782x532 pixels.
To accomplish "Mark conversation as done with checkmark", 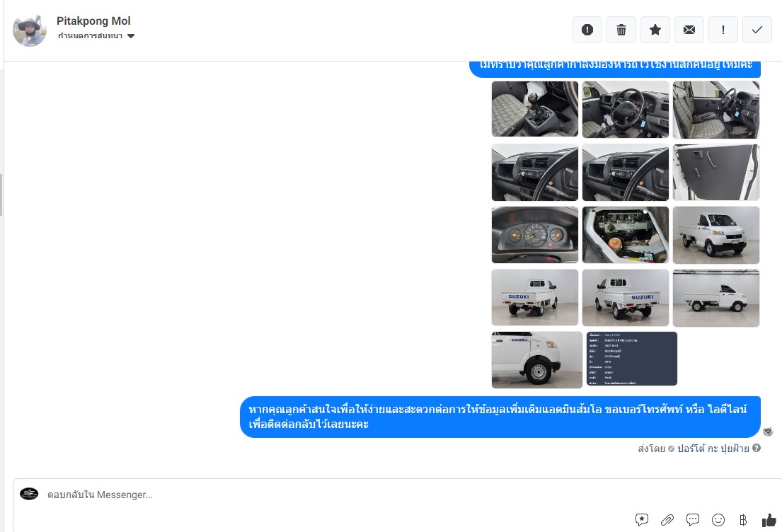I will coord(757,30).
